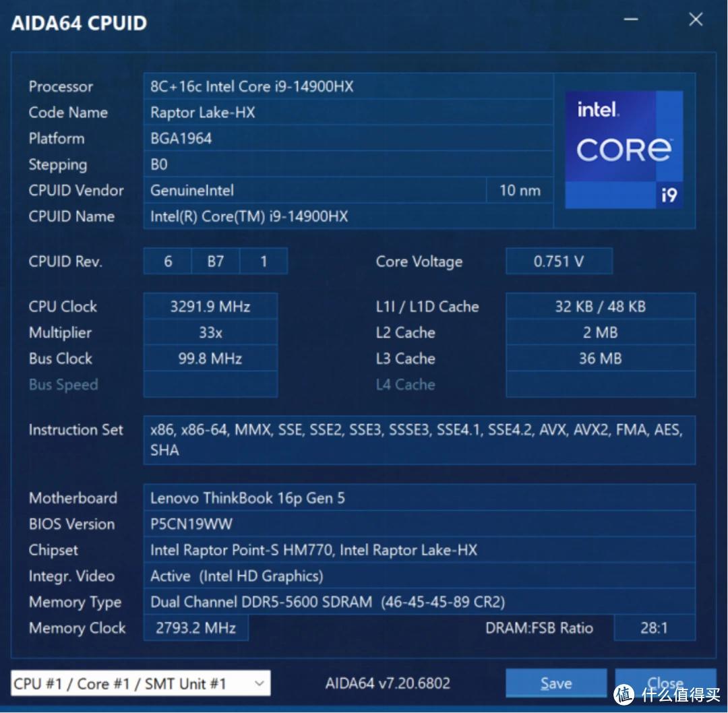Click the BGA1964 platform value
This screenshot has height=713, width=728.
click(x=348, y=138)
